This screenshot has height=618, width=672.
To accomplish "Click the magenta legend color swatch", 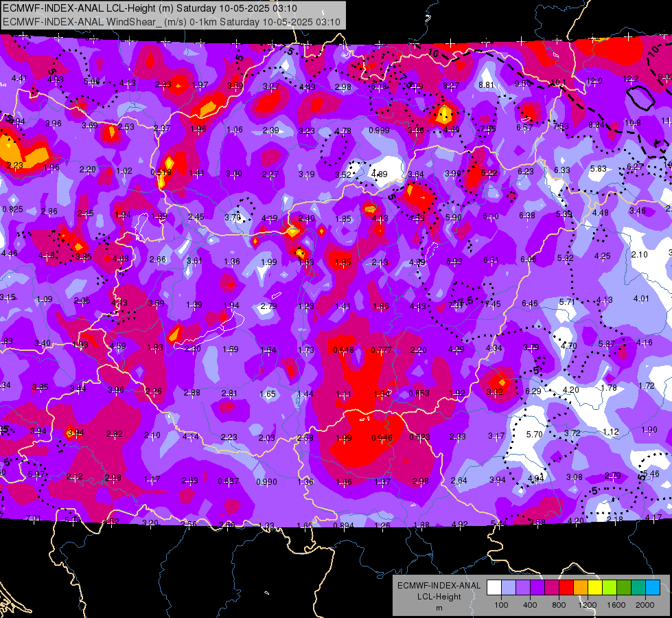I will pos(552,587).
